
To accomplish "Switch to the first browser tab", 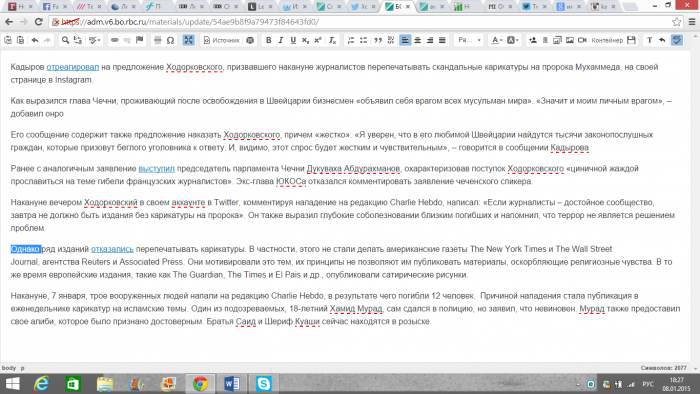I will pyautogui.click(x=19, y=7).
